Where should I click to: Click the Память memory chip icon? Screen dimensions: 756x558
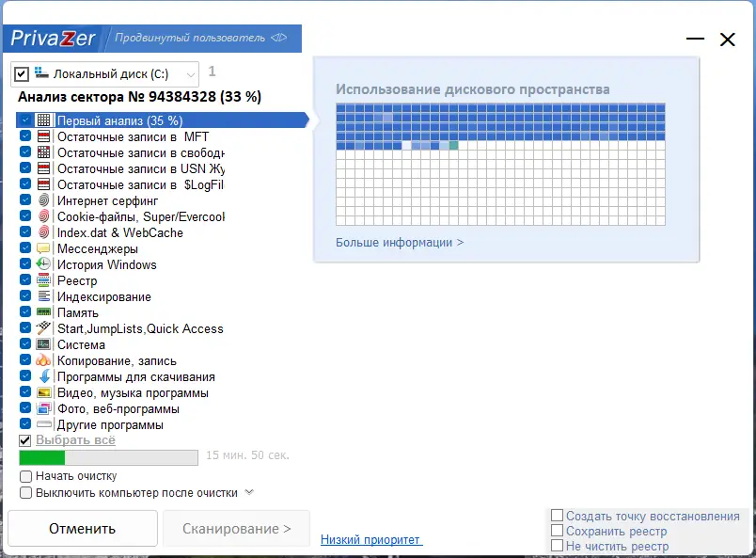click(x=43, y=311)
